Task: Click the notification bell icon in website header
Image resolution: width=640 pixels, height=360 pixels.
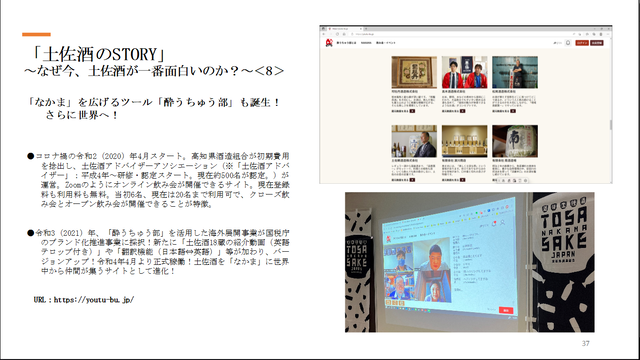Action: click(x=568, y=42)
